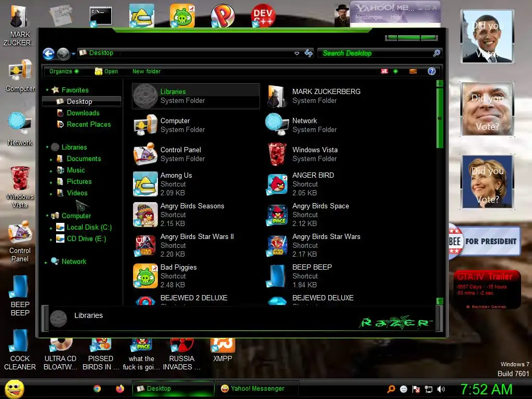Open recent pages dropdown beside Forward arrow
The height and width of the screenshot is (399, 532).
(73, 54)
